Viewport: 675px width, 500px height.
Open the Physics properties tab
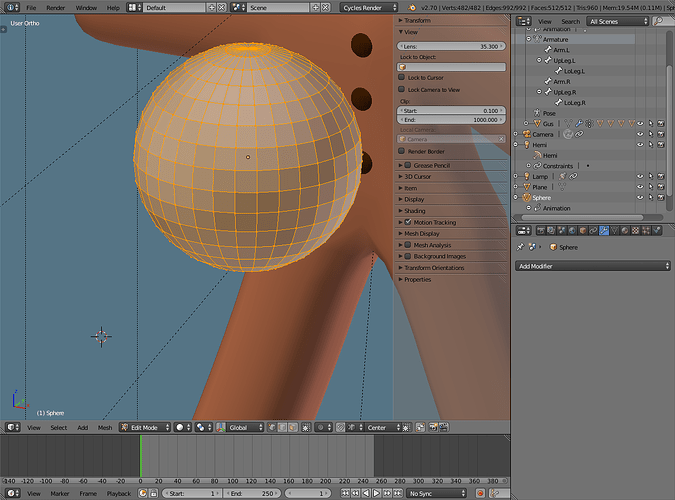[x=656, y=230]
